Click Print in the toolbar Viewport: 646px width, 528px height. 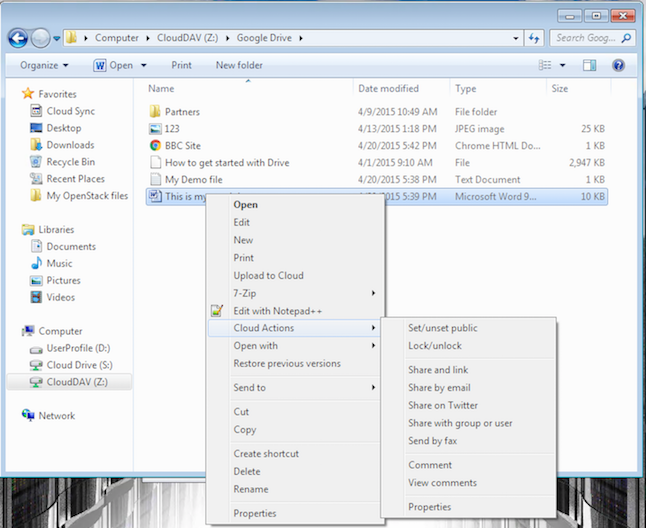pyautogui.click(x=181, y=66)
